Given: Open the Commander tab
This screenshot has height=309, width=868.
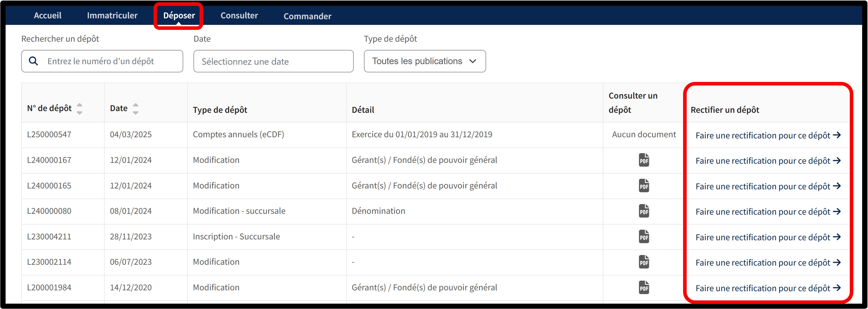Looking at the screenshot, I should click(307, 16).
